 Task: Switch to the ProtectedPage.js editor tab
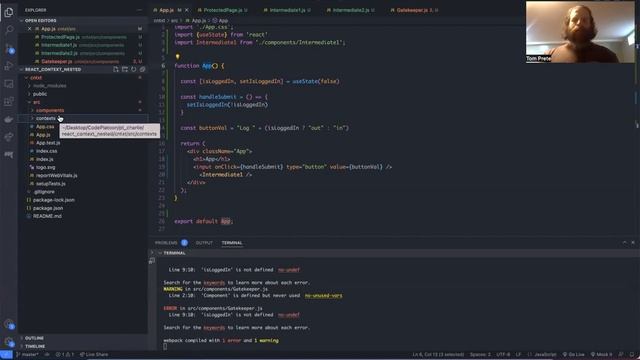click(x=222, y=10)
